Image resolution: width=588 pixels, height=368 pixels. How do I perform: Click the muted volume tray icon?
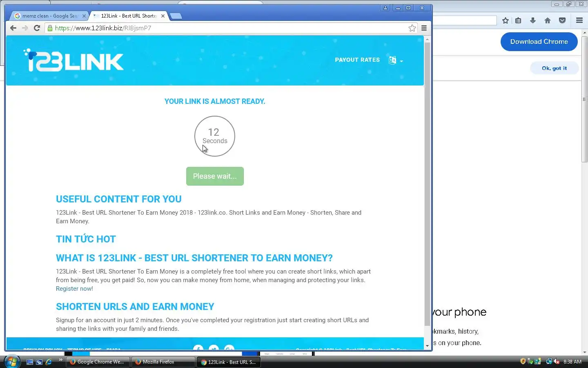pos(557,361)
